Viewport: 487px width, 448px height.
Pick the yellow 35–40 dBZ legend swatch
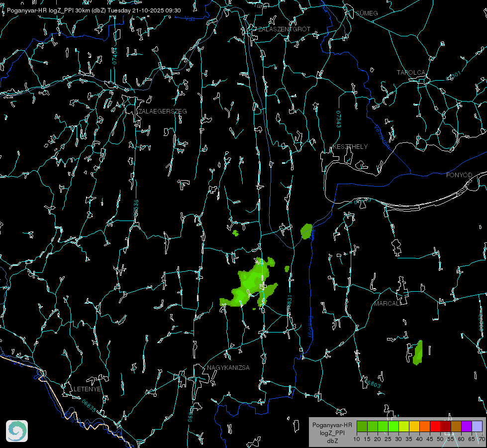pyautogui.click(x=414, y=427)
